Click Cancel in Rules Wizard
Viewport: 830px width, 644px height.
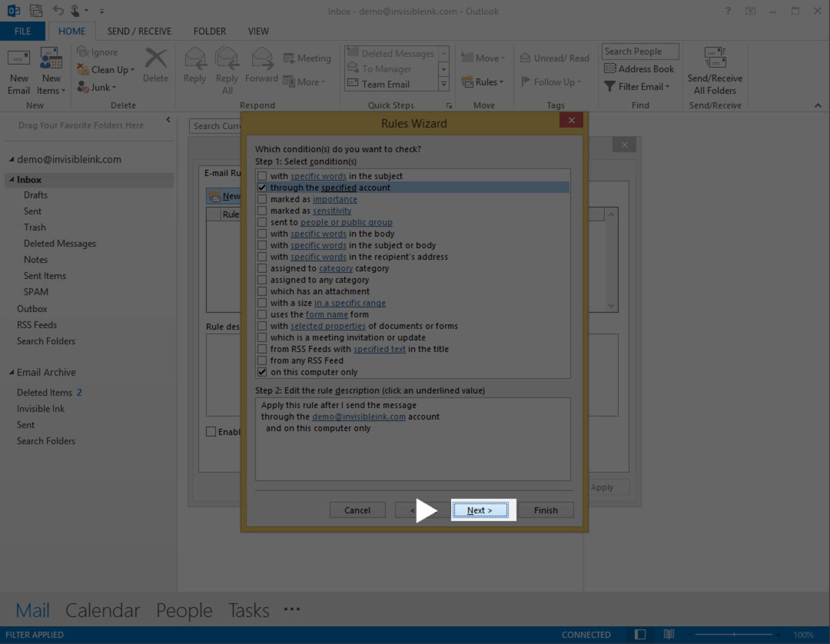pyautogui.click(x=357, y=510)
